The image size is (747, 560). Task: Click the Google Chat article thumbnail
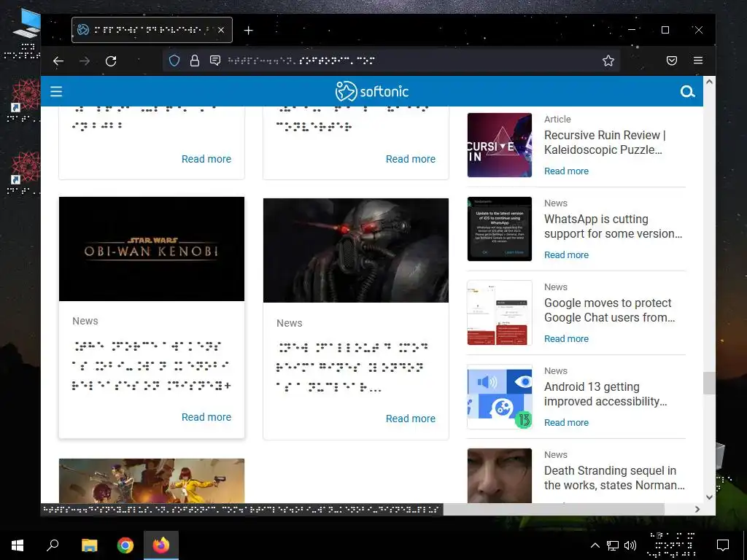(499, 312)
